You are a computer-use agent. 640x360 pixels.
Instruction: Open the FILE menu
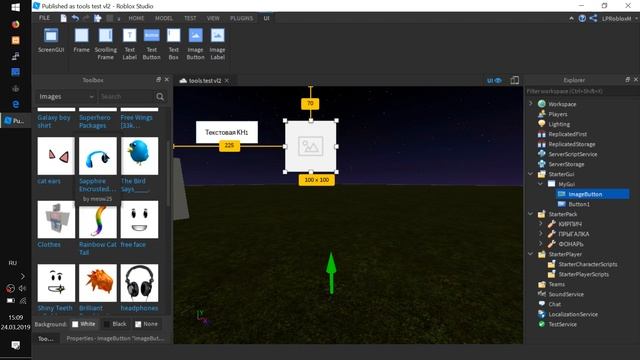(x=44, y=18)
